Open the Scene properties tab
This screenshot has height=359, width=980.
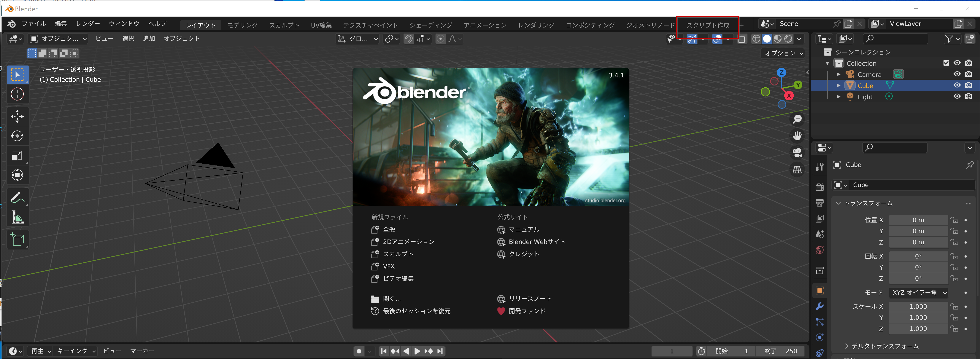point(820,234)
